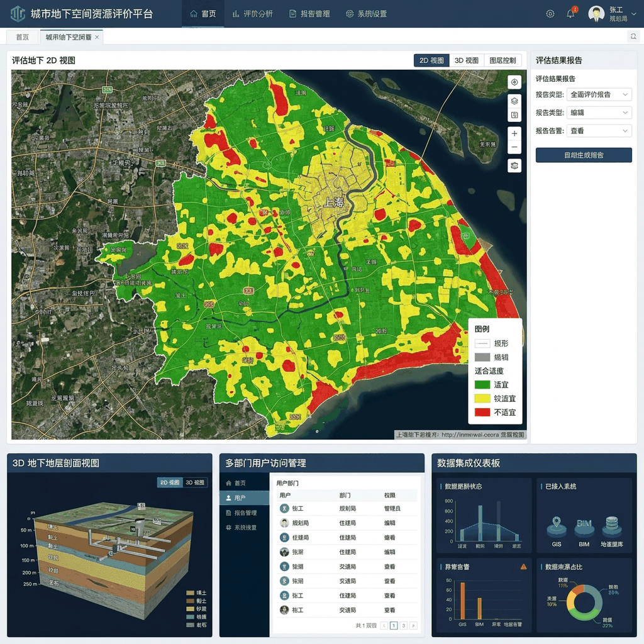Switch map to 2D 视图 toggle
This screenshot has width=644, height=644.
click(431, 60)
